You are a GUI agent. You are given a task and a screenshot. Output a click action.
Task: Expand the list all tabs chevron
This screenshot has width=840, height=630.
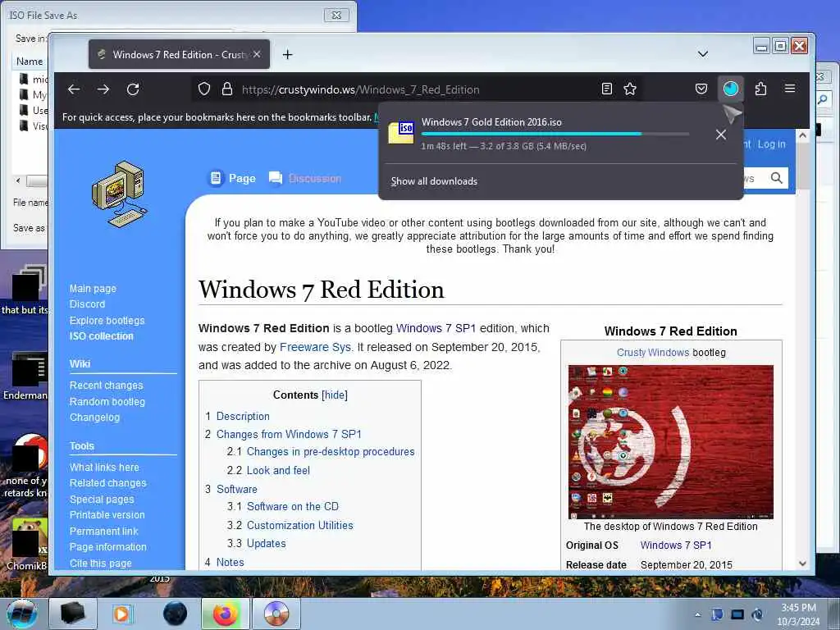click(x=703, y=54)
